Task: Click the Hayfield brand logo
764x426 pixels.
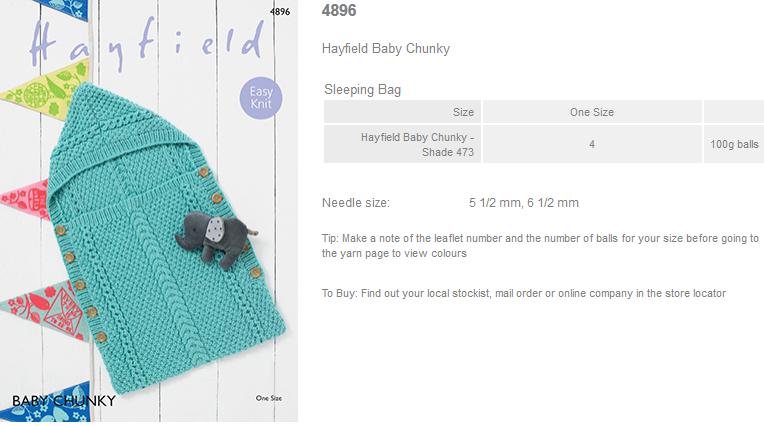Action: point(147,42)
